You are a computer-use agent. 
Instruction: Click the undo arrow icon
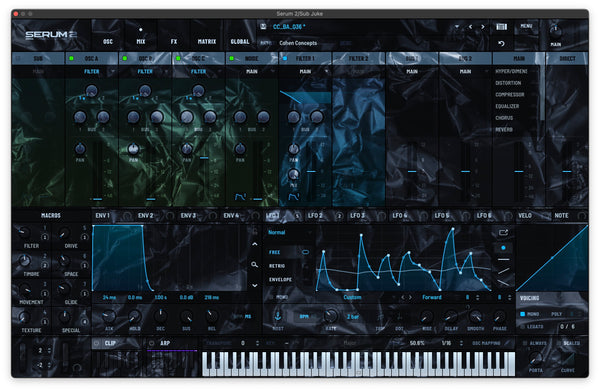(501, 43)
